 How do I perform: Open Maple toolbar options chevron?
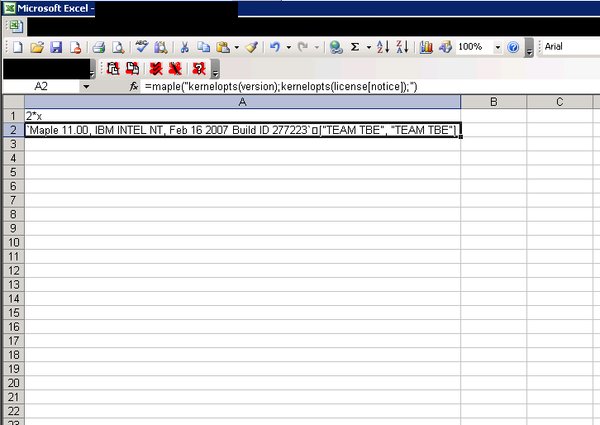click(215, 69)
